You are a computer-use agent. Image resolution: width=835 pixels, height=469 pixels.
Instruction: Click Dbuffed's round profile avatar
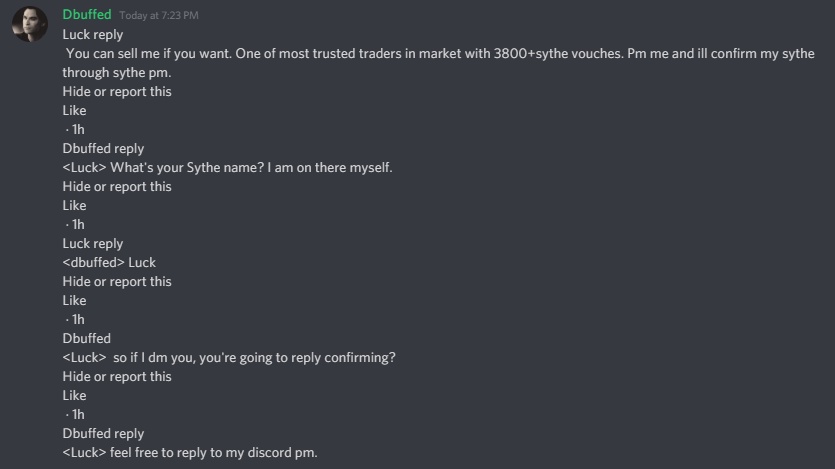tap(30, 24)
